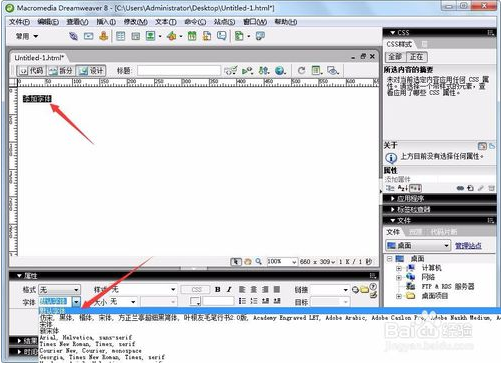The image size is (502, 372).
Task: Open the 编辑(E) menu
Action: (48, 22)
